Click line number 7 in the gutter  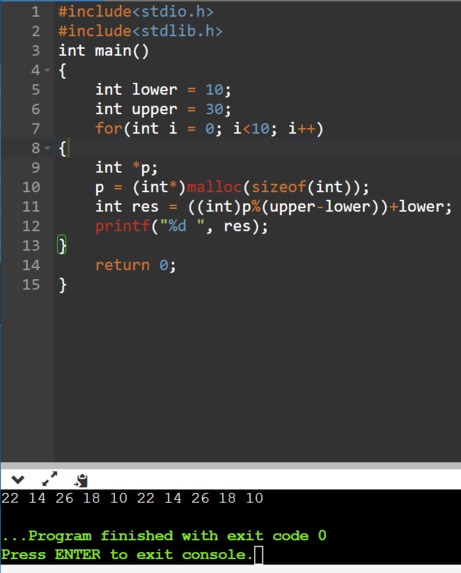pos(35,129)
